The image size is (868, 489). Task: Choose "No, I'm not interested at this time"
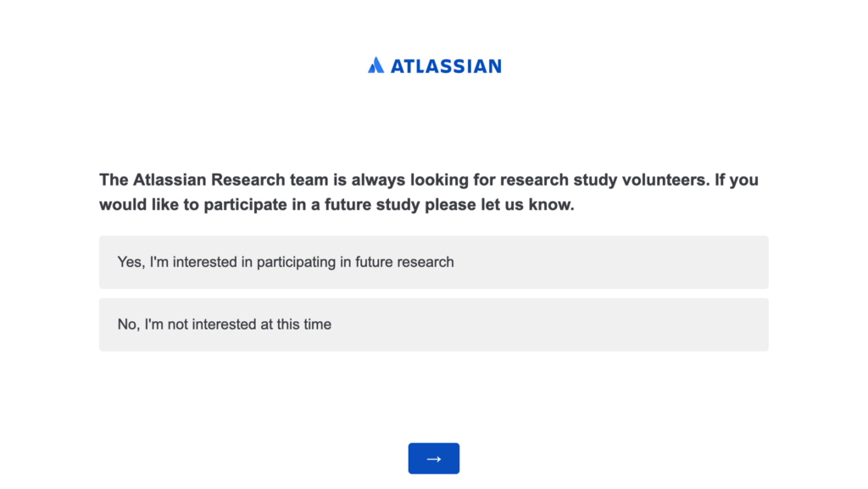tap(434, 325)
